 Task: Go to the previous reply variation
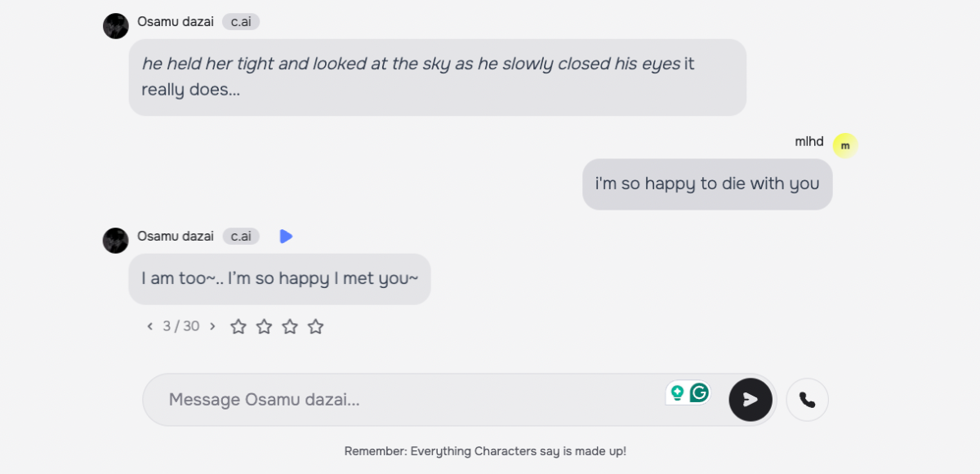pyautogui.click(x=150, y=326)
